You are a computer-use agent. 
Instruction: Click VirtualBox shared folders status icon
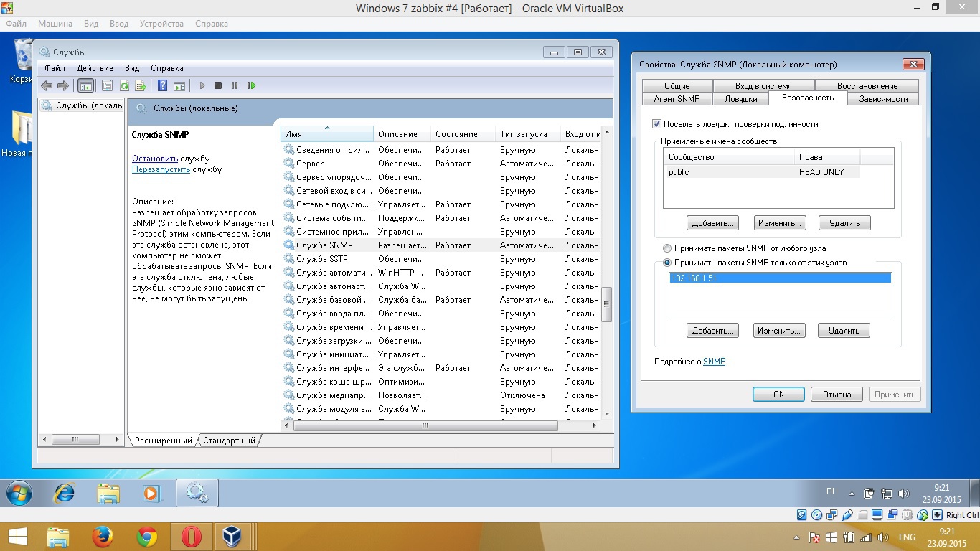(x=862, y=515)
